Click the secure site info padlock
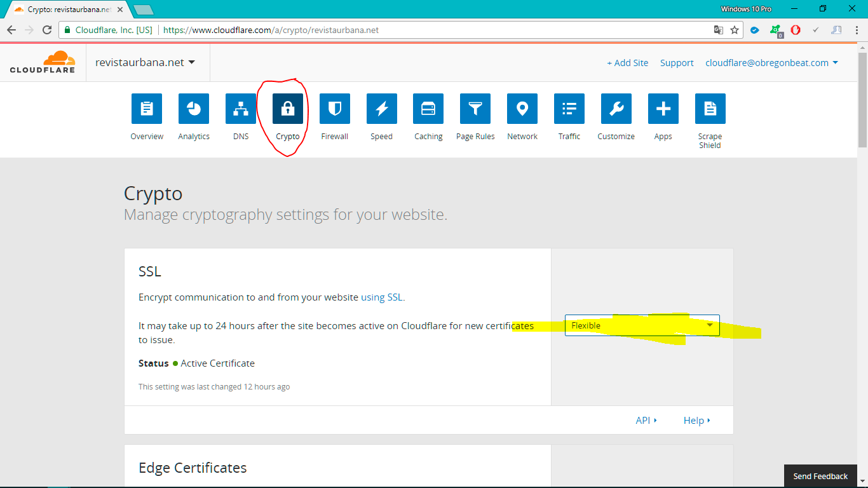868x488 pixels. coord(67,30)
